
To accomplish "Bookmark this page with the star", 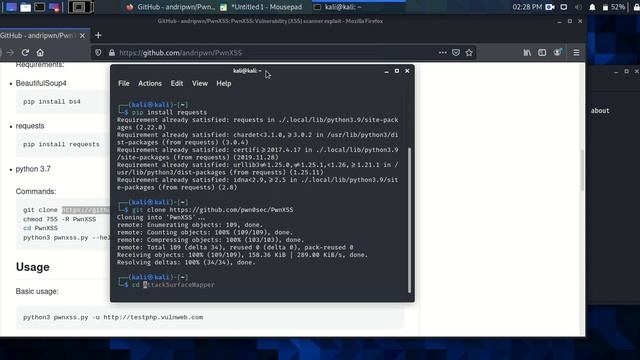I will coord(469,52).
